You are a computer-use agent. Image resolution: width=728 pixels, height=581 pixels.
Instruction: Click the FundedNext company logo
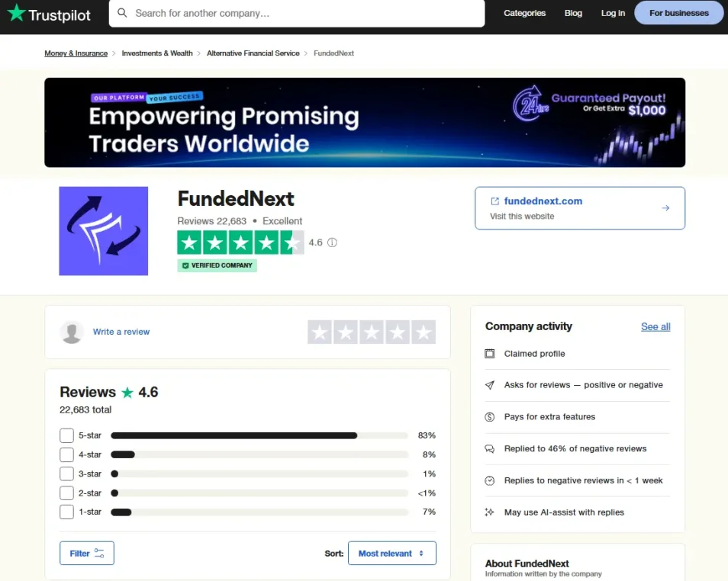104,230
